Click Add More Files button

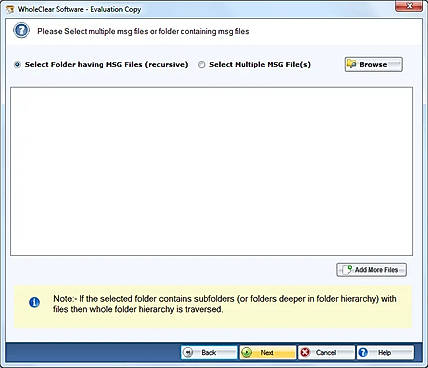click(x=371, y=270)
